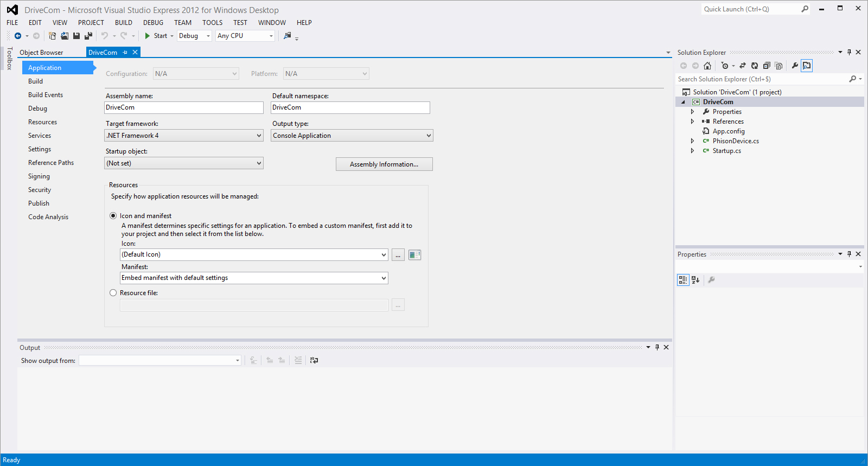Click the Show All Files icon
The width and height of the screenshot is (868, 466).
(x=778, y=66)
